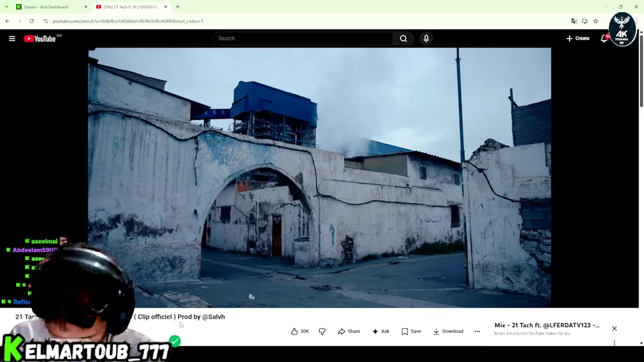Click the page vertical scrollbar thumb
Screen dimensions: 644x362
point(641,70)
